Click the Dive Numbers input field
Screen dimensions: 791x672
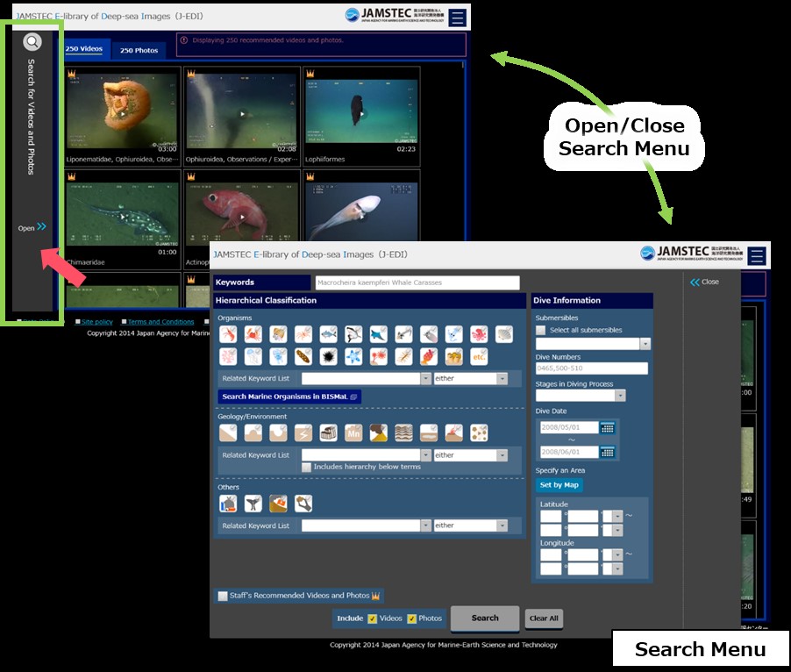[x=591, y=368]
